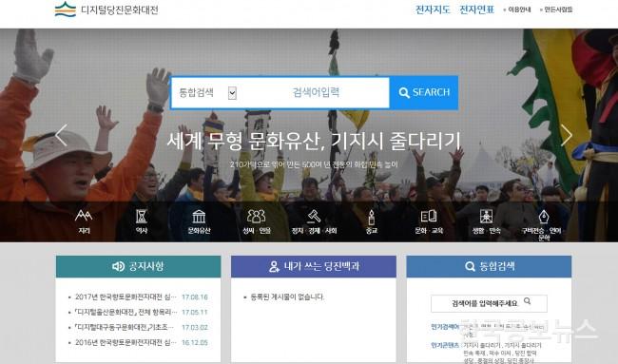Screen dimensions: 618x364
Task: Open notice 「디지털대구동구문화대전」기초조…
Action: click(125, 327)
